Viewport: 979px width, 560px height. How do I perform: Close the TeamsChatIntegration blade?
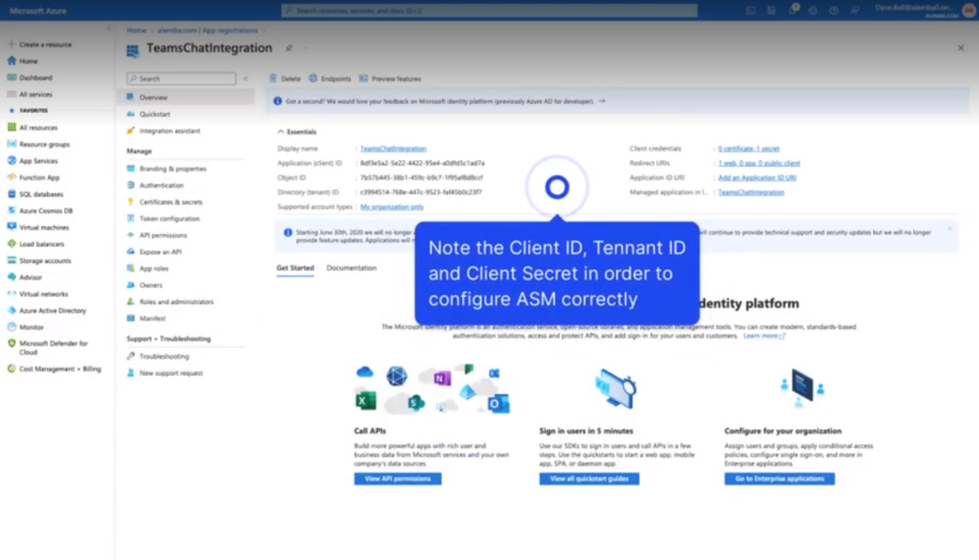pyautogui.click(x=960, y=48)
